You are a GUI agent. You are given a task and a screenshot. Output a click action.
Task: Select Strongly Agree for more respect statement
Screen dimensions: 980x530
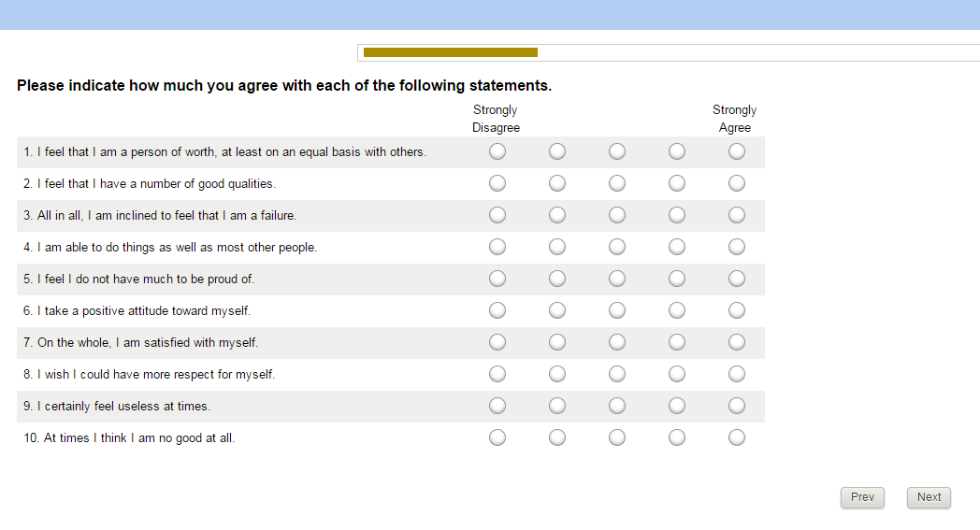737,374
